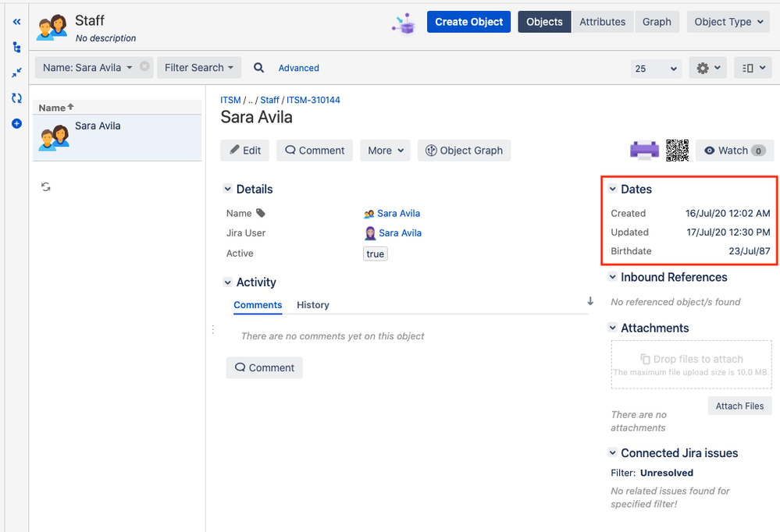The width and height of the screenshot is (780, 532).
Task: Click the Updated date 17/Jul/20 12:30 PM
Action: click(x=728, y=232)
